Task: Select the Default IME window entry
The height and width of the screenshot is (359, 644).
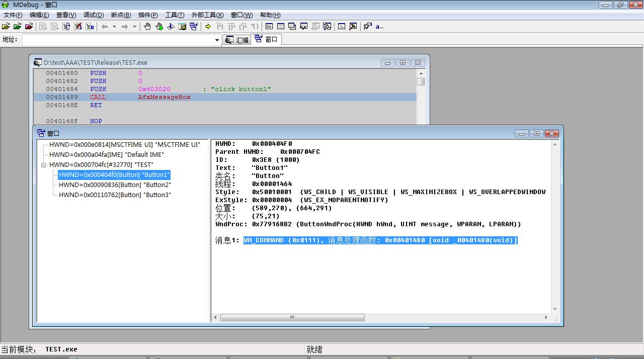Action: 106,155
